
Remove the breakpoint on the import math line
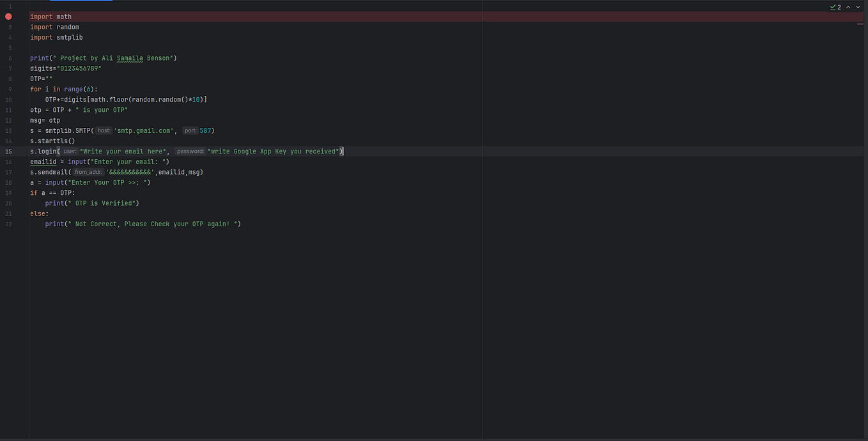click(x=8, y=16)
